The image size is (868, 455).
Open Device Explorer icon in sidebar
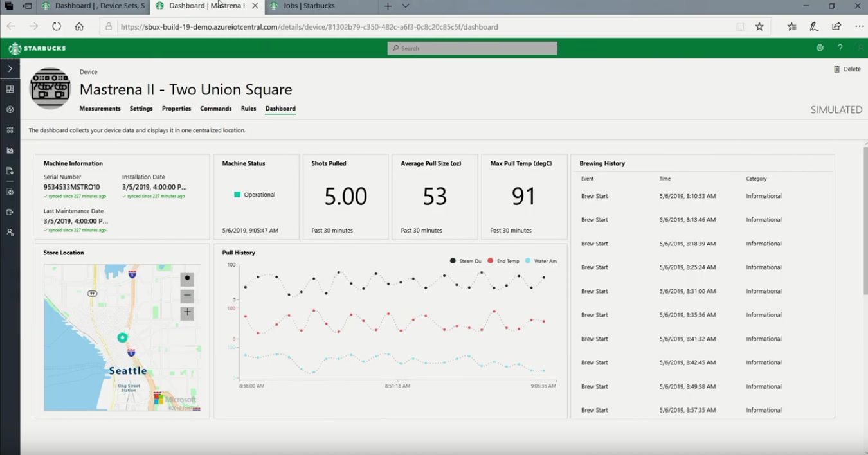tap(10, 109)
